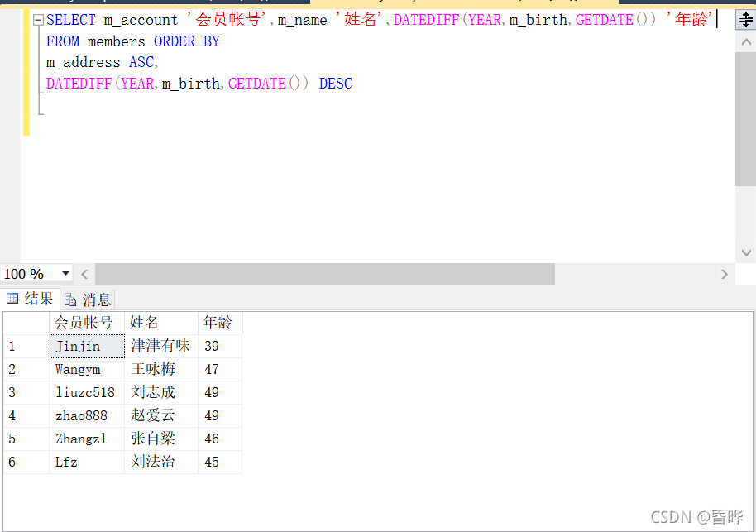The image size is (756, 532).
Task: Select the age 39 cell
Action: pyautogui.click(x=220, y=346)
